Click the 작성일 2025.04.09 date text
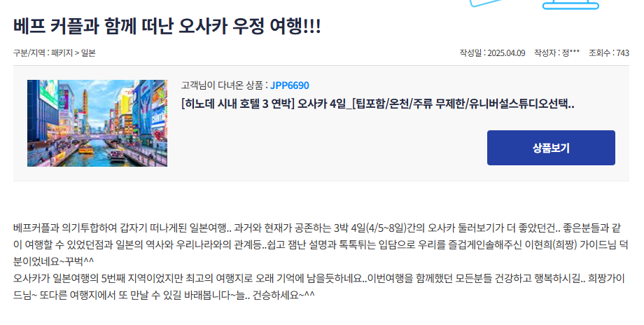This screenshot has width=644, height=325. (492, 53)
